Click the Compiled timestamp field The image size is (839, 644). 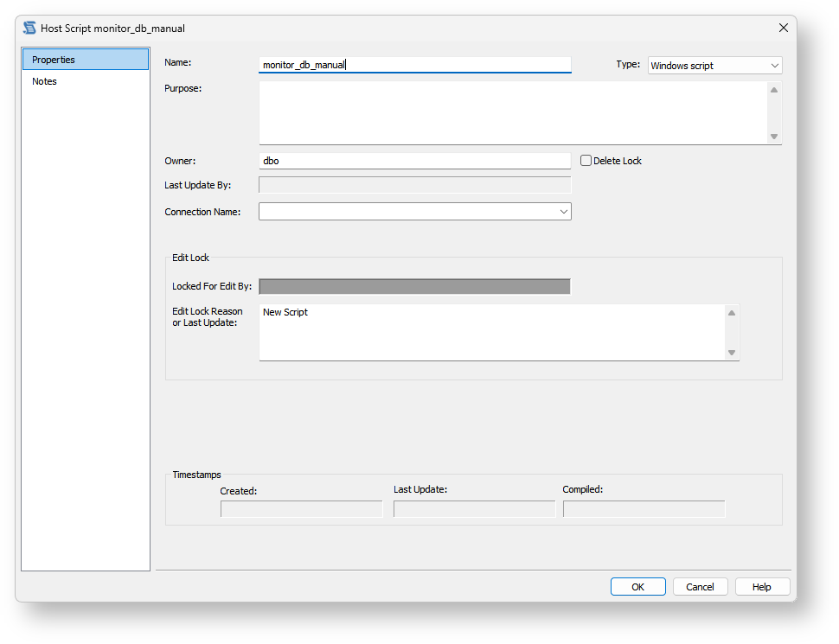644,509
